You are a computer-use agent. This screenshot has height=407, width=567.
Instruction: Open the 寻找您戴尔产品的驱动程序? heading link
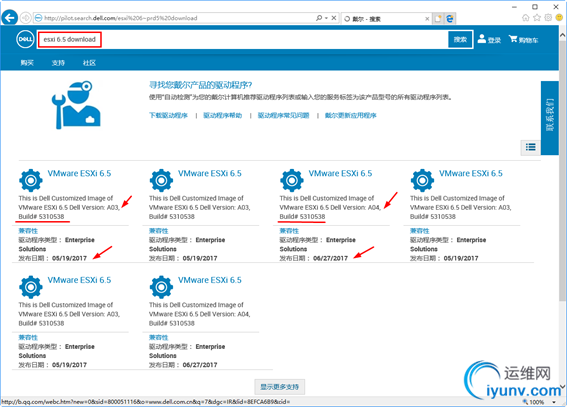pos(200,85)
